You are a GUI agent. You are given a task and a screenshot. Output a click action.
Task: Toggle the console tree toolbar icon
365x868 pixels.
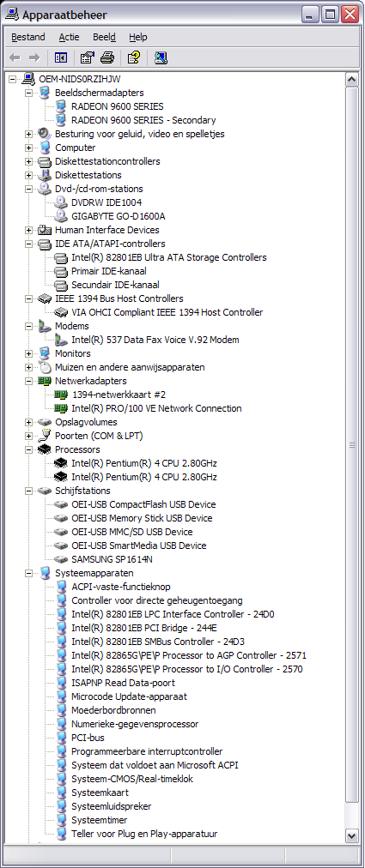(x=61, y=57)
